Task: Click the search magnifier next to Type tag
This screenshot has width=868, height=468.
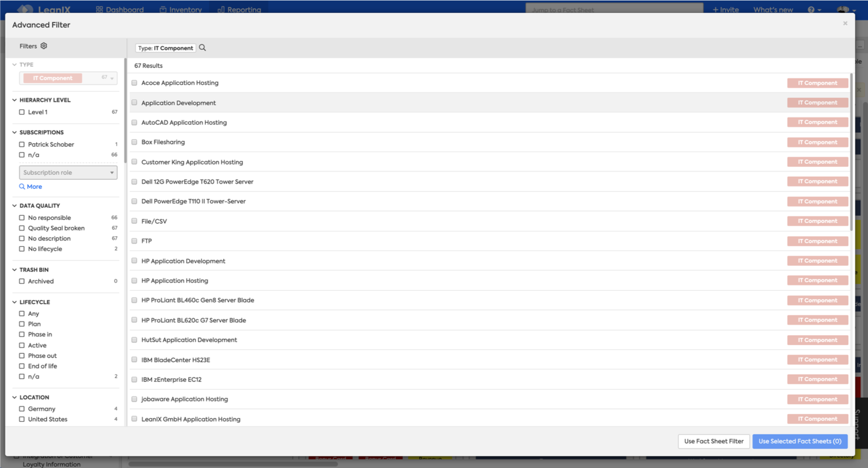Action: point(203,48)
